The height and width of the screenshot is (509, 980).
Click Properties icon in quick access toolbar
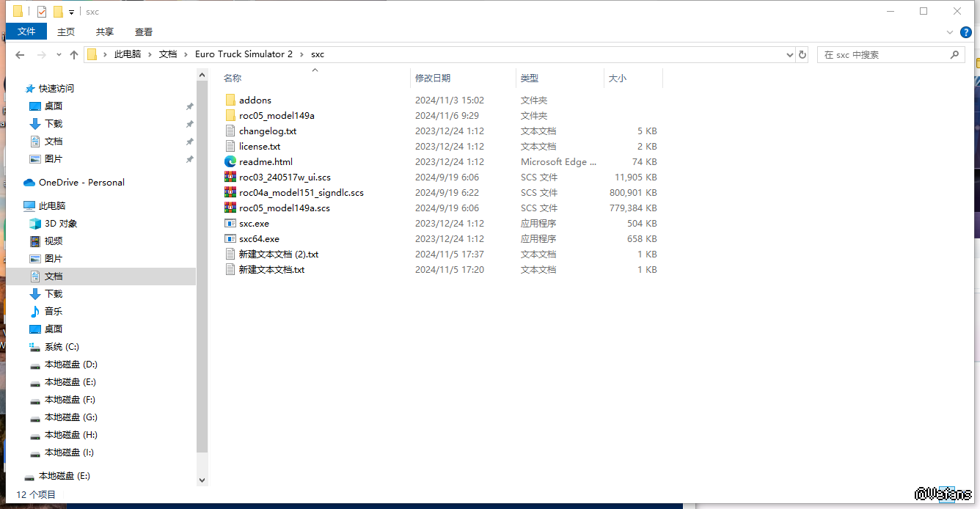click(42, 11)
